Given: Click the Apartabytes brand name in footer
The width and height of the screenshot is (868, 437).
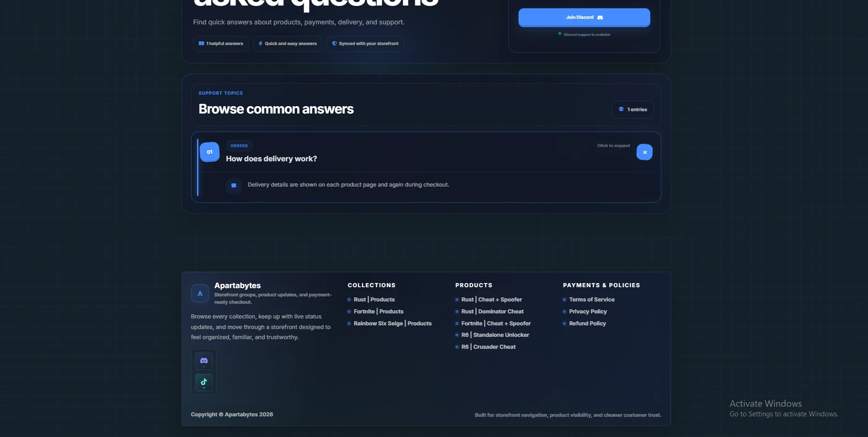Looking at the screenshot, I should coord(237,285).
